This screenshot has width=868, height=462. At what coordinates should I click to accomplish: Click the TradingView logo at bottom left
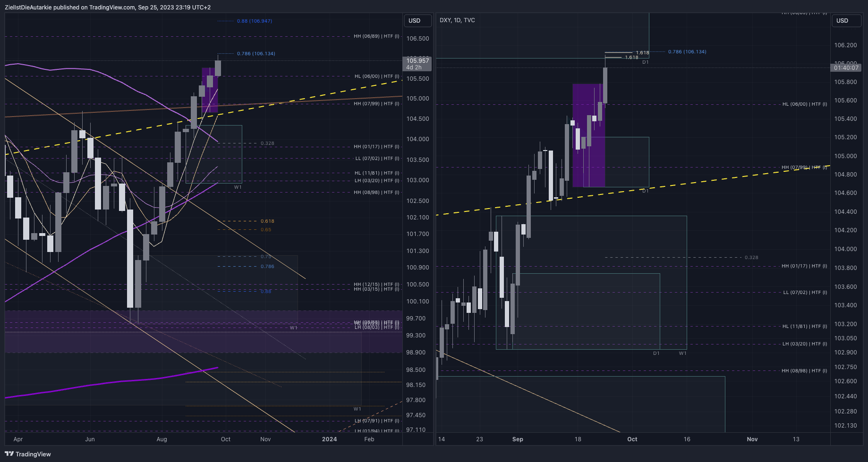pos(28,454)
